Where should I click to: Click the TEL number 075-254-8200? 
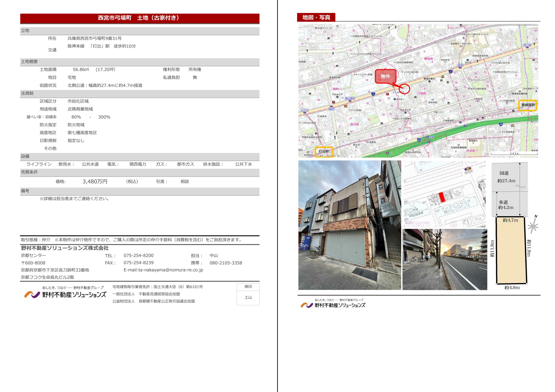[x=138, y=256]
